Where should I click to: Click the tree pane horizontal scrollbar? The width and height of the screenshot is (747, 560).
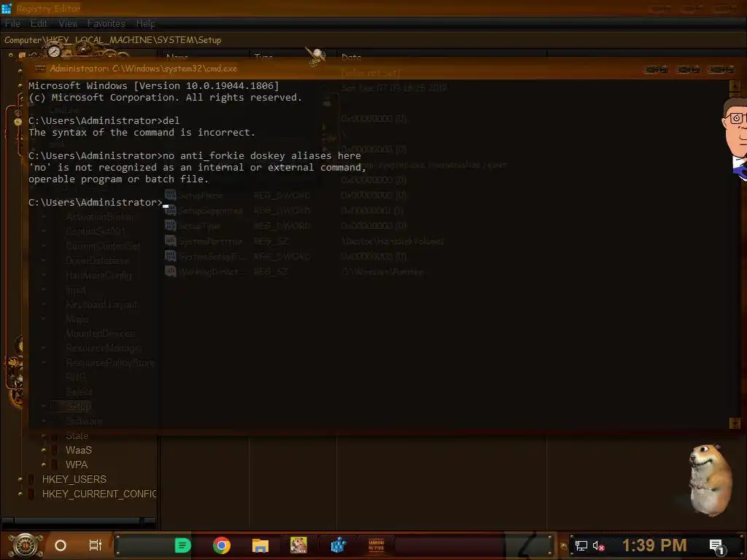click(x=79, y=521)
